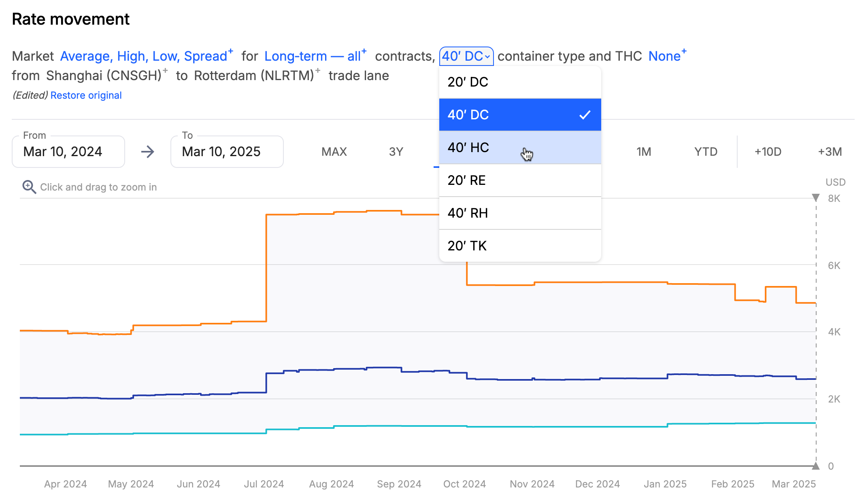The width and height of the screenshot is (868, 500).
Task: Click the USD currency label
Action: (836, 182)
